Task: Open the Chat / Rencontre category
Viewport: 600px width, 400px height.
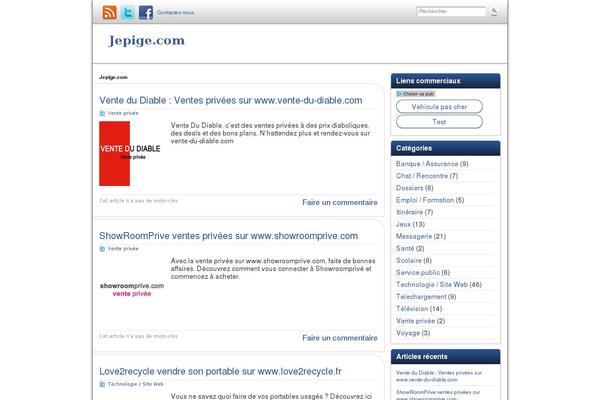Action: [x=422, y=176]
